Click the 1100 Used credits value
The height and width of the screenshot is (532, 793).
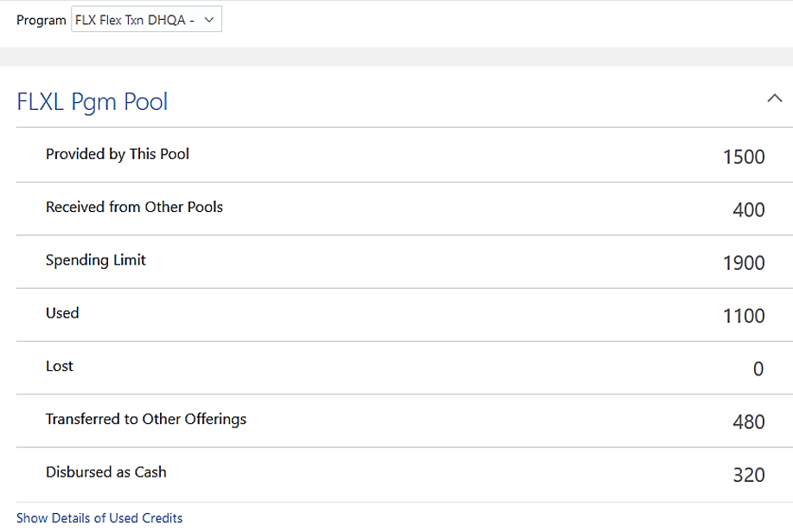[x=744, y=316]
